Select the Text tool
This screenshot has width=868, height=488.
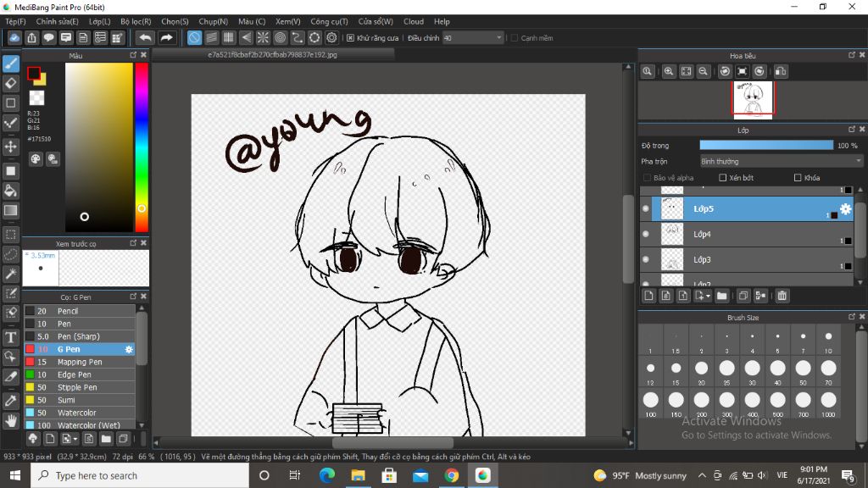(x=10, y=337)
